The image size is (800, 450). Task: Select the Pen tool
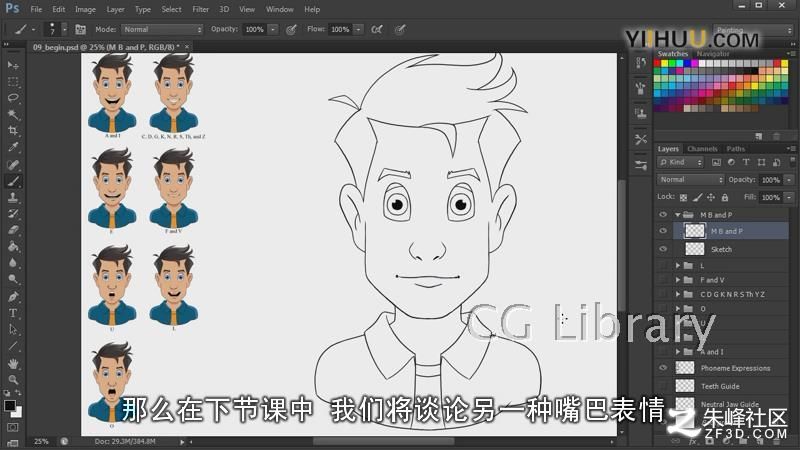coord(13,296)
